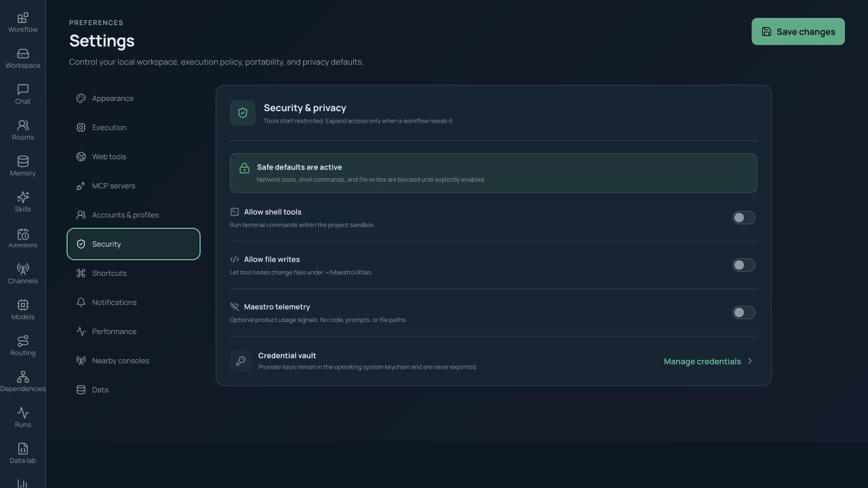This screenshot has width=868, height=488.
Task: Go to Accounts & profiles settings
Action: [x=134, y=215]
